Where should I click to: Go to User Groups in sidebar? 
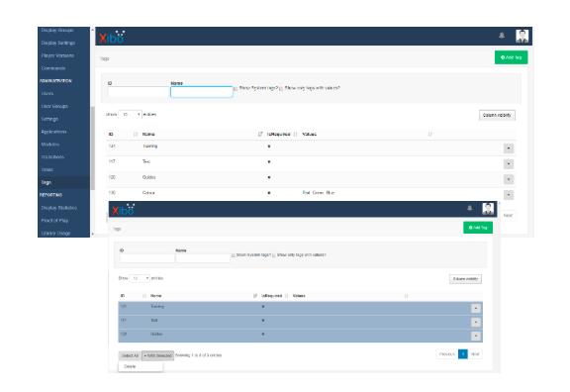(54, 106)
